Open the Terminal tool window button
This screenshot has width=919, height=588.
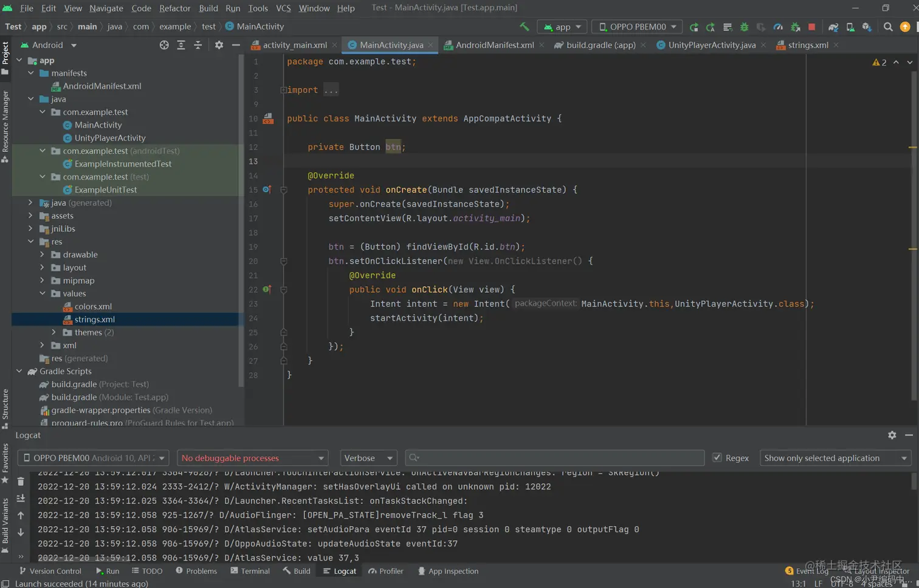click(250, 571)
